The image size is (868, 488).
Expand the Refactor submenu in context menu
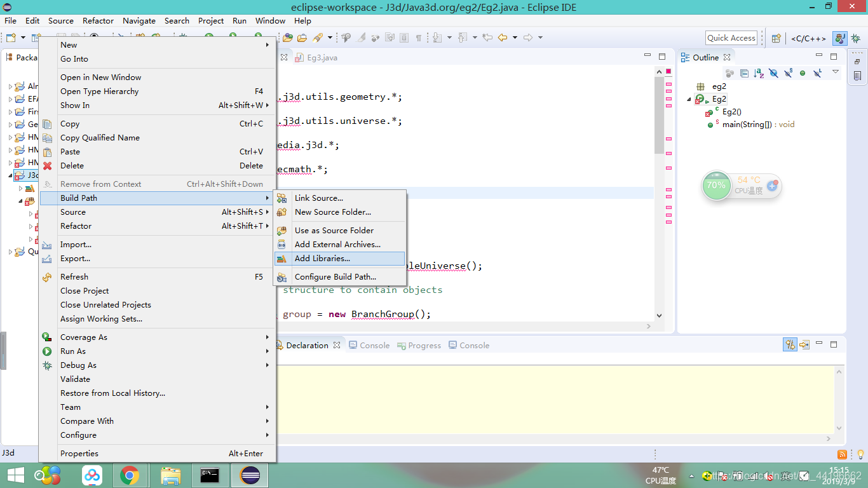(x=158, y=226)
